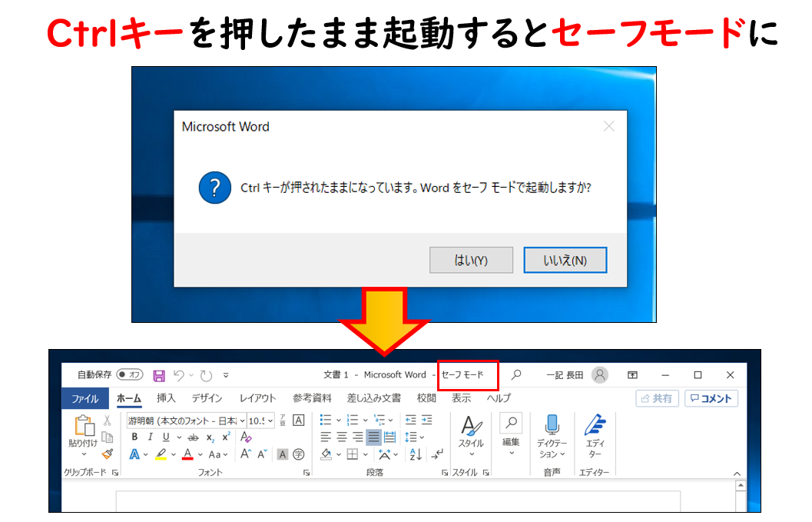Open the 挿入 (Insert) ribbon tab
The width and height of the screenshot is (812, 522).
pyautogui.click(x=166, y=398)
